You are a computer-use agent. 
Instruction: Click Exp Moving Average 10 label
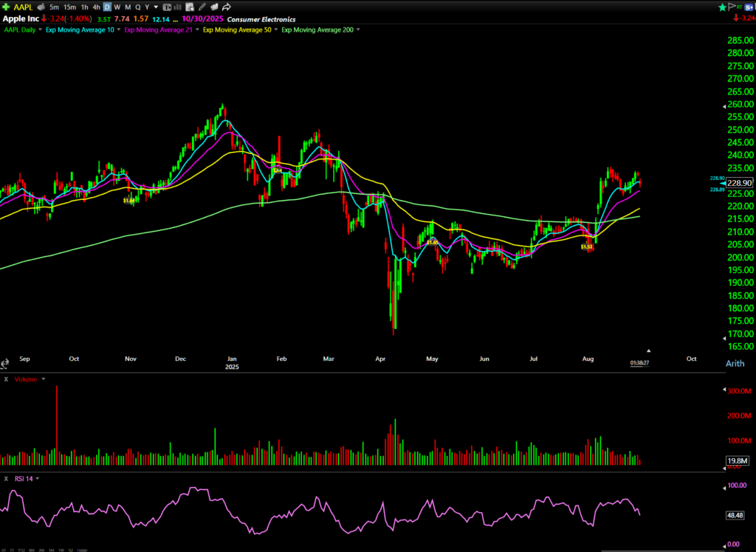(x=80, y=30)
